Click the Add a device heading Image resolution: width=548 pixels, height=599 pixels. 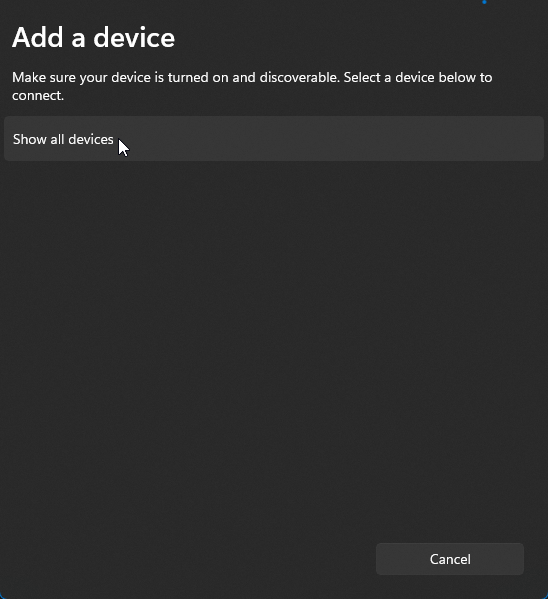[x=94, y=38]
